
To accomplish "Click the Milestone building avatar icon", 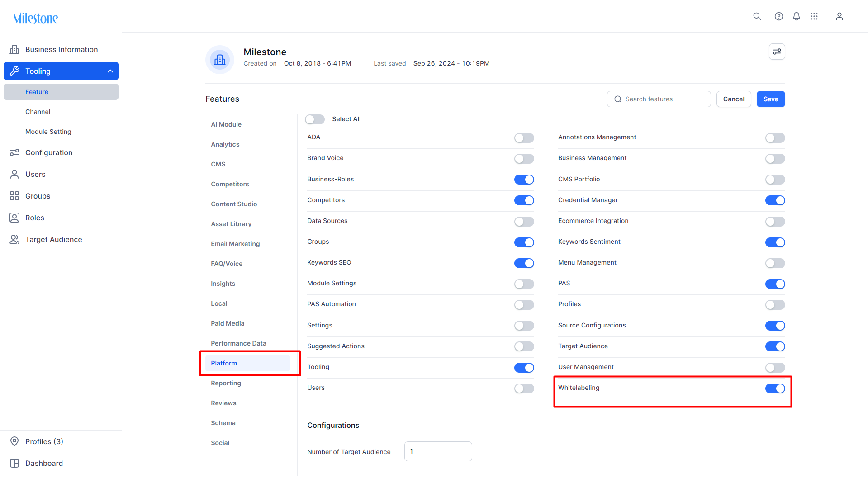I will (220, 60).
